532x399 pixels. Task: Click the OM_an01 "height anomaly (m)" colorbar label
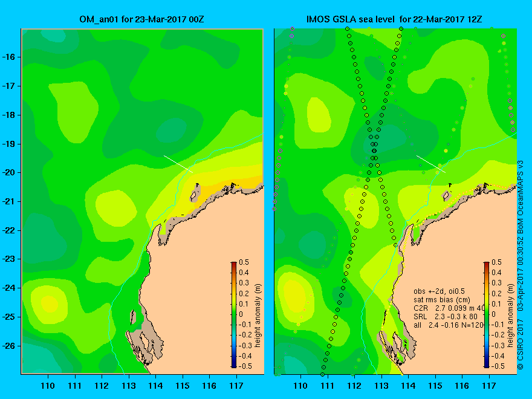[259, 316]
